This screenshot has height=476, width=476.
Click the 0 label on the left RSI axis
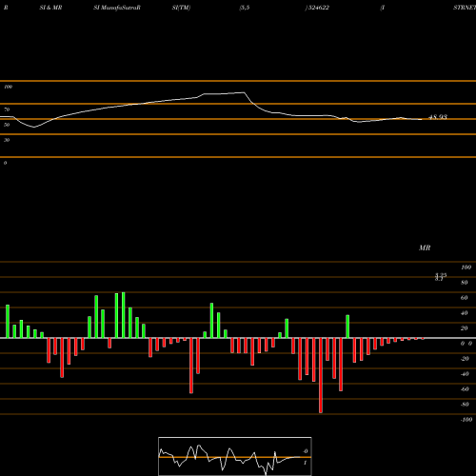pyautogui.click(x=5, y=163)
